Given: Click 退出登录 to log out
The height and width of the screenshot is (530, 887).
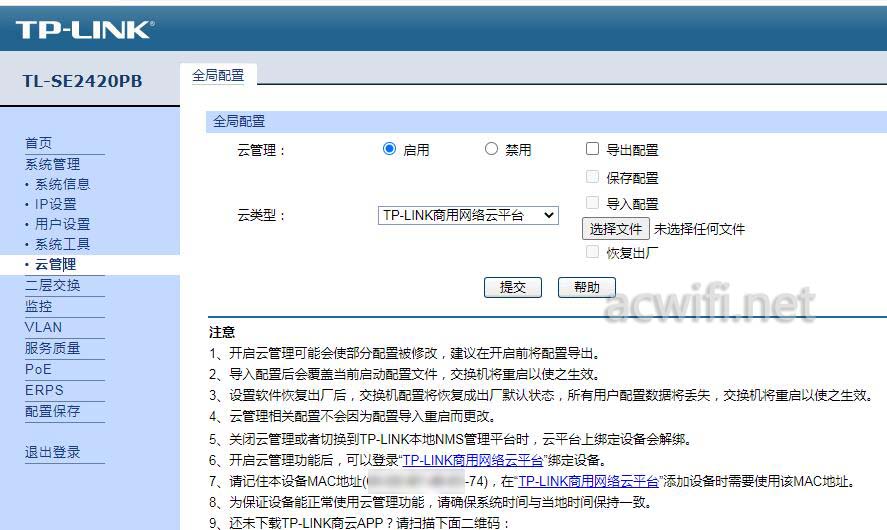Looking at the screenshot, I should point(53,452).
